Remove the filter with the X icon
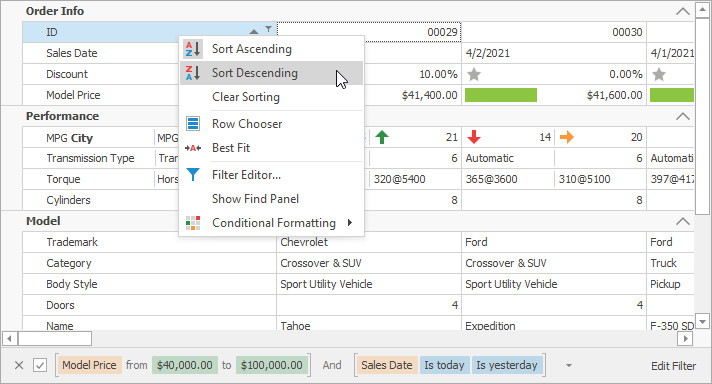The width and height of the screenshot is (712, 384). (19, 365)
